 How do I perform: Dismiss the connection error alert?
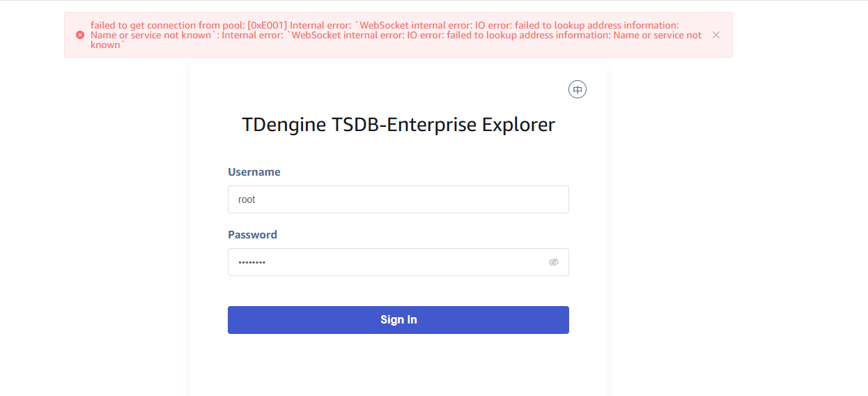pos(715,35)
